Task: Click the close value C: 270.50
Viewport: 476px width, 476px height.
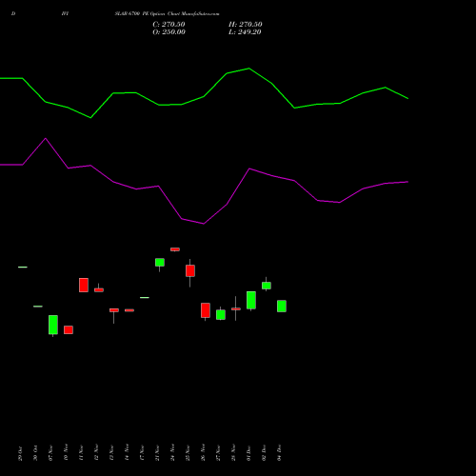Action: [x=169, y=25]
